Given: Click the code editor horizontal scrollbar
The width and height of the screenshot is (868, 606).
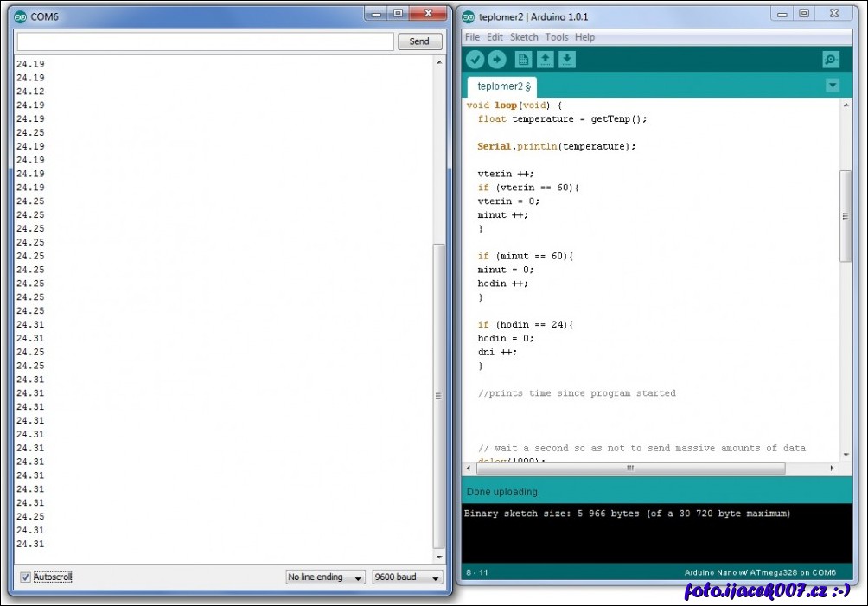Looking at the screenshot, I should pyautogui.click(x=629, y=468).
